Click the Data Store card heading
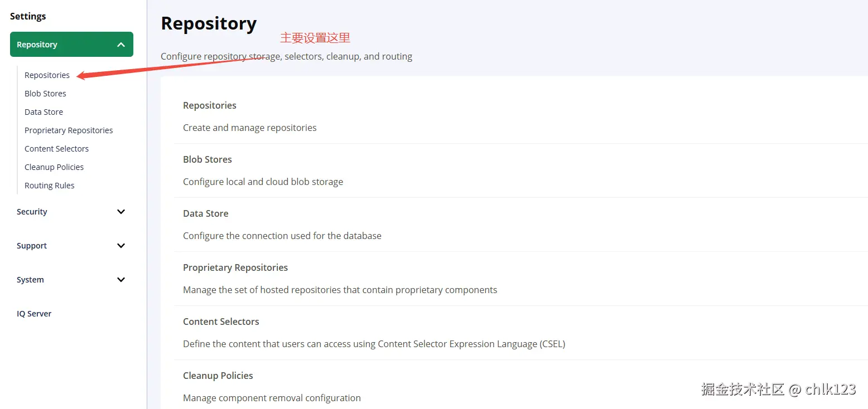This screenshot has width=868, height=409. pyautogui.click(x=206, y=214)
